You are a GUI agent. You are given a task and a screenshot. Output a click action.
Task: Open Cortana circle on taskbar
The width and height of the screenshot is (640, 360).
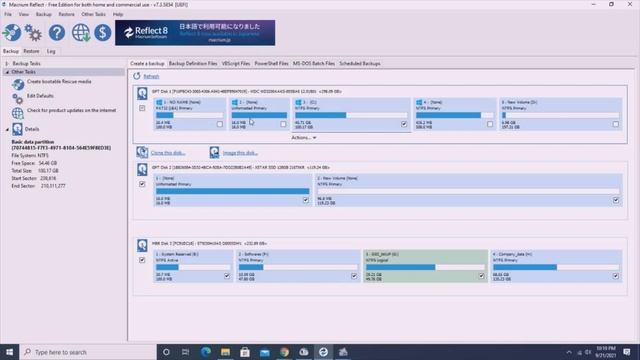tap(166, 352)
